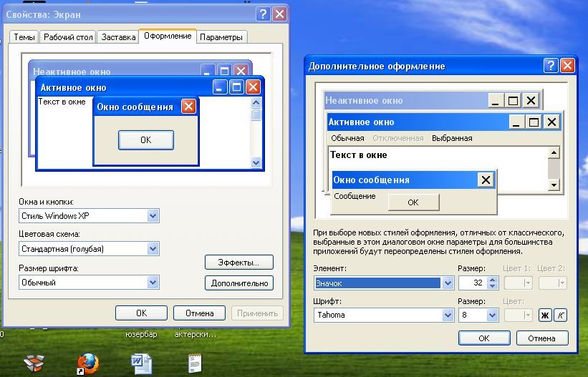Switch to the Заставка tab
The width and height of the screenshot is (588, 377).
pyautogui.click(x=118, y=37)
